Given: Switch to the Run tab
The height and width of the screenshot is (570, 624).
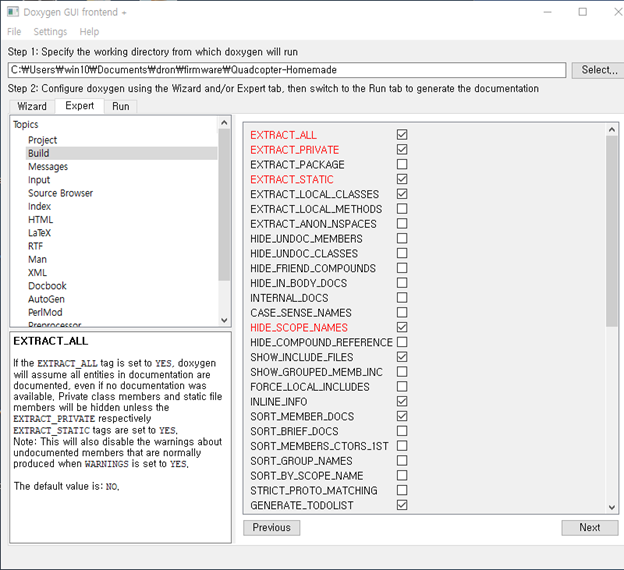Looking at the screenshot, I should point(121,106).
